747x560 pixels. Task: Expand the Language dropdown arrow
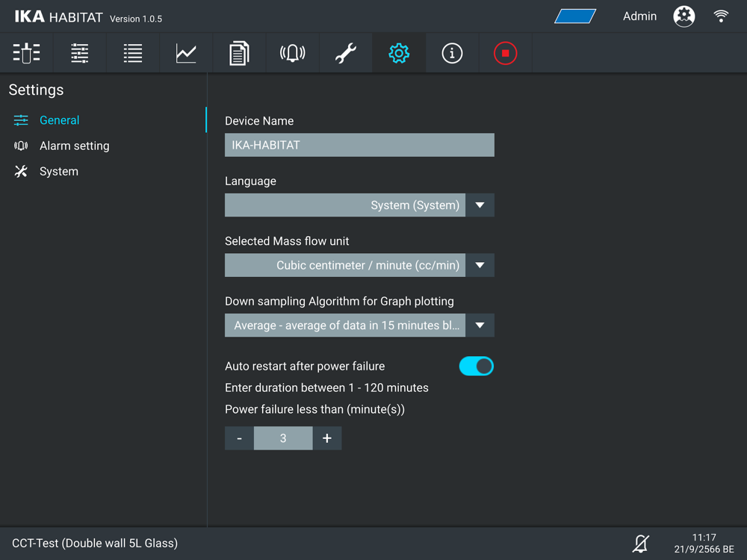tap(480, 205)
